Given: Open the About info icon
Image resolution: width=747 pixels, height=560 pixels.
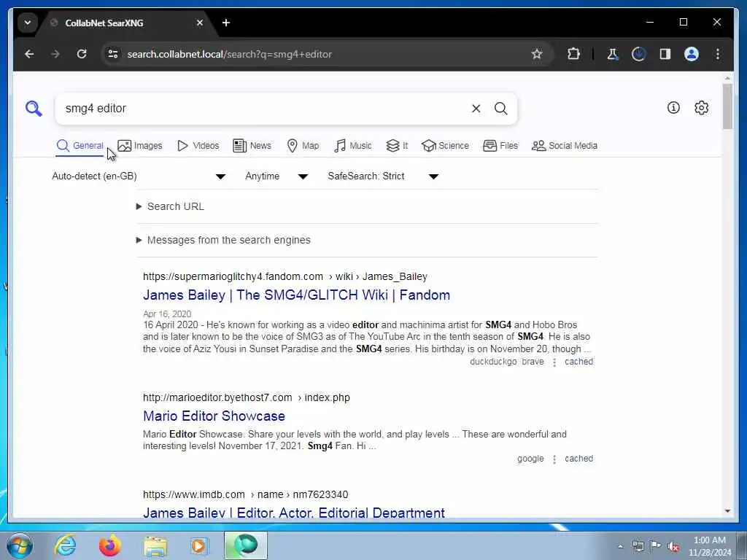Looking at the screenshot, I should (673, 108).
